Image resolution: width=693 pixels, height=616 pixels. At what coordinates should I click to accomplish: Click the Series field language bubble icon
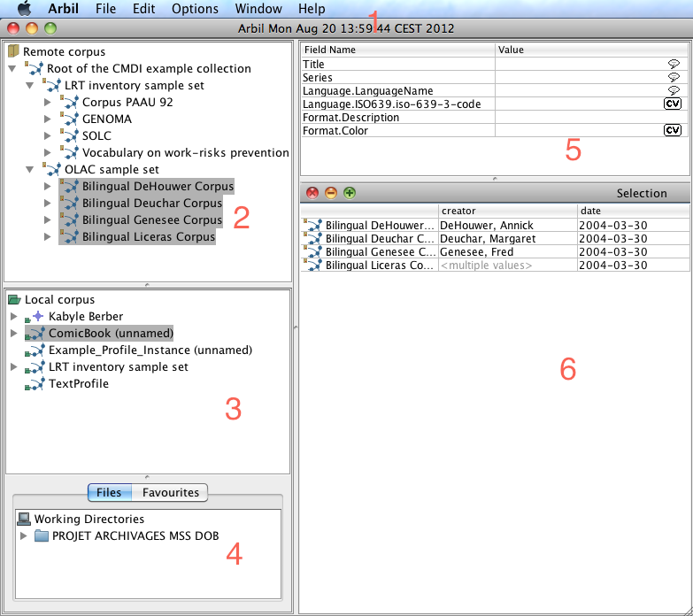click(x=674, y=77)
